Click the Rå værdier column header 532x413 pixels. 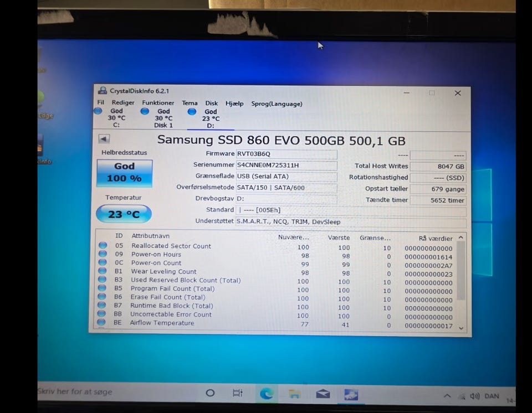(x=436, y=239)
